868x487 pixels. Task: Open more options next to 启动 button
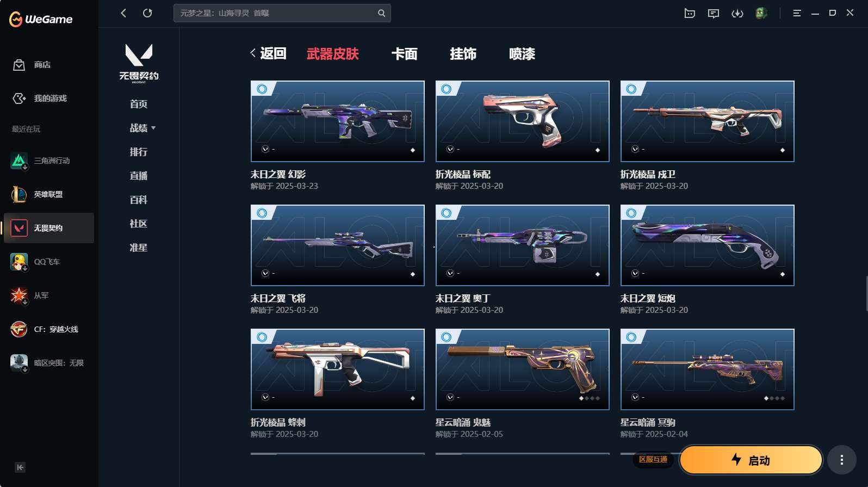tap(842, 460)
